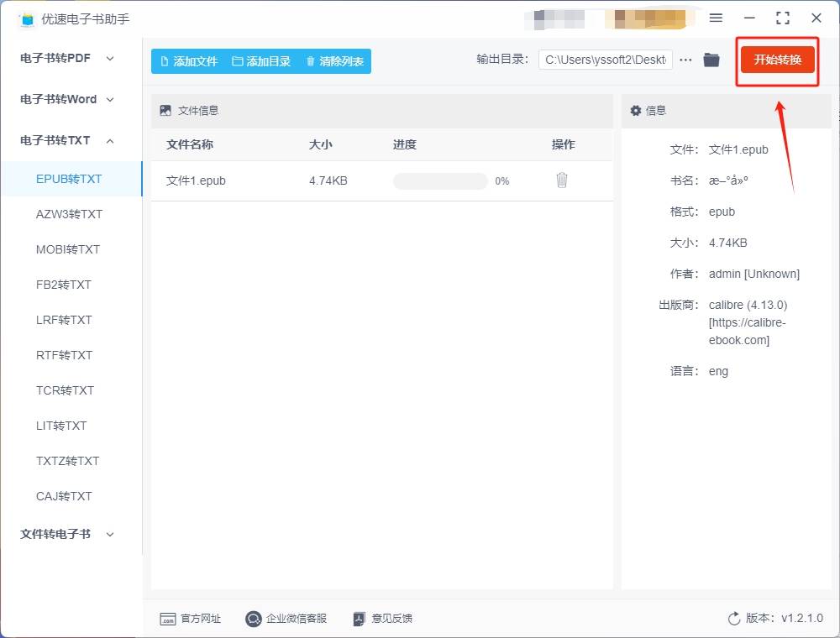Viewport: 840px width, 638px height.
Task: Click the output directory path field
Action: [606, 60]
